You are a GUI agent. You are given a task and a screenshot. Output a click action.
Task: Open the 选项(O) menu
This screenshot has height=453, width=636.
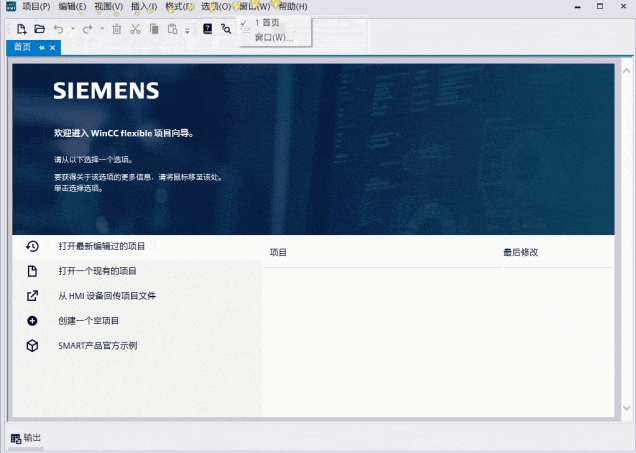(x=216, y=6)
